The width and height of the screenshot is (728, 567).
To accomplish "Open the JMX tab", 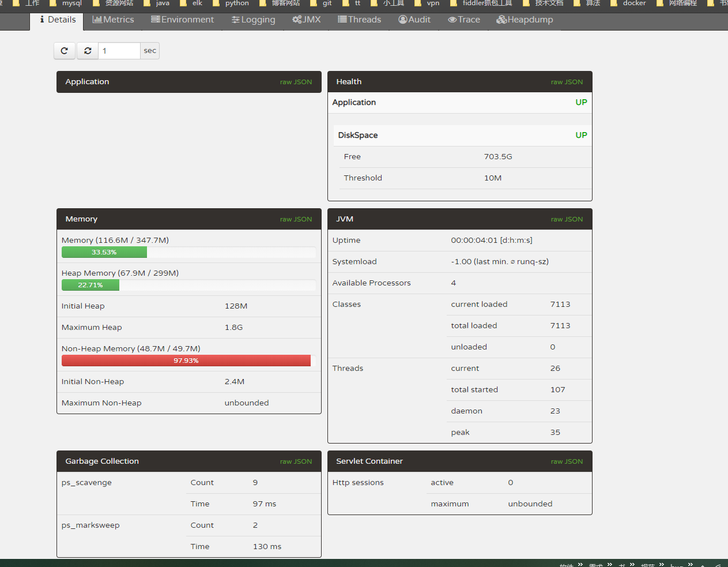I will (x=306, y=20).
